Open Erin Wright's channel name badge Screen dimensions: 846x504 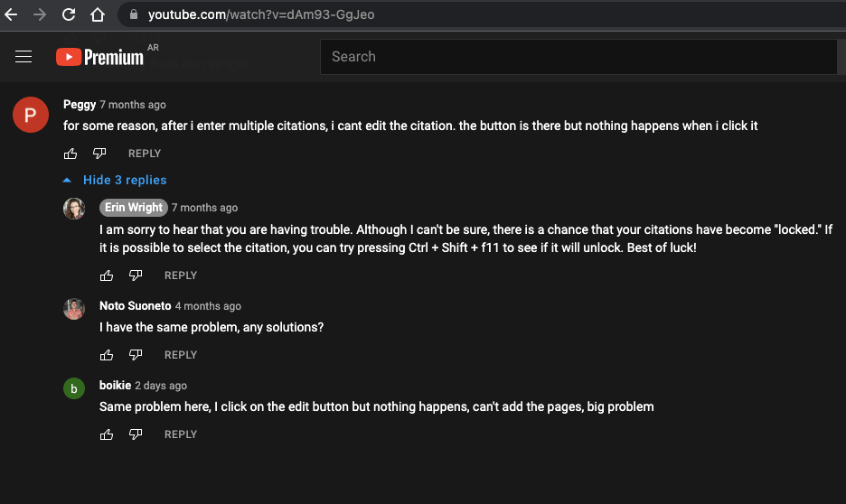(133, 208)
